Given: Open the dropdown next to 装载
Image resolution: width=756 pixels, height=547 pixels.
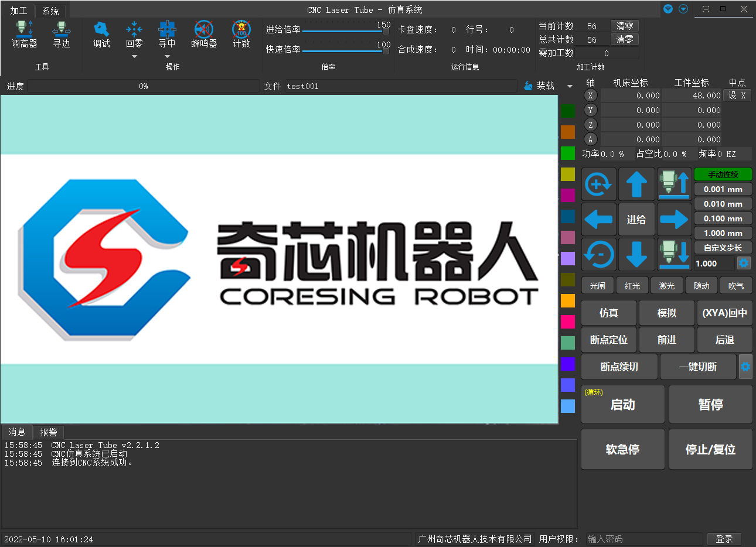Looking at the screenshot, I should click(570, 86).
